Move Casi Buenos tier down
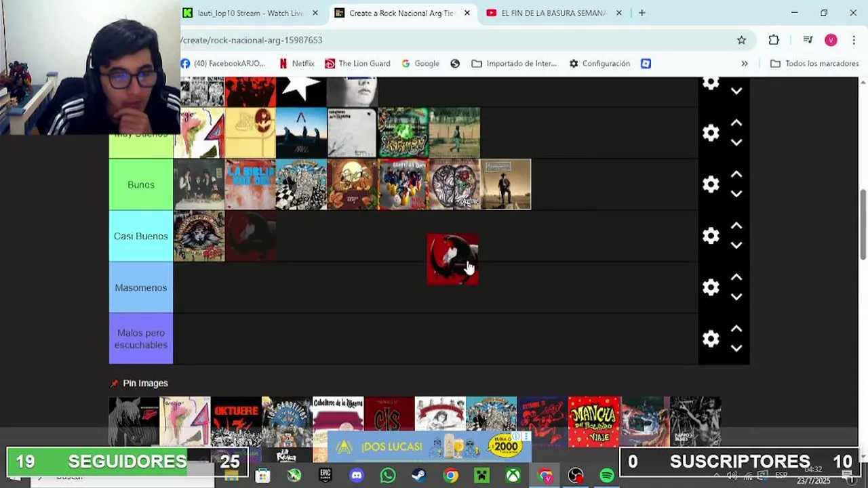Viewport: 868px width, 488px height. tap(736, 245)
